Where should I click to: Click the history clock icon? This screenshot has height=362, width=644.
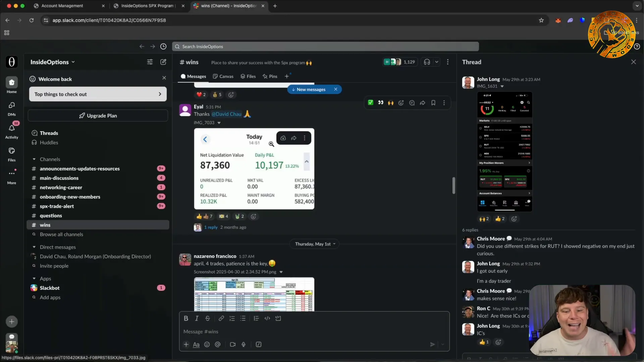click(x=163, y=47)
